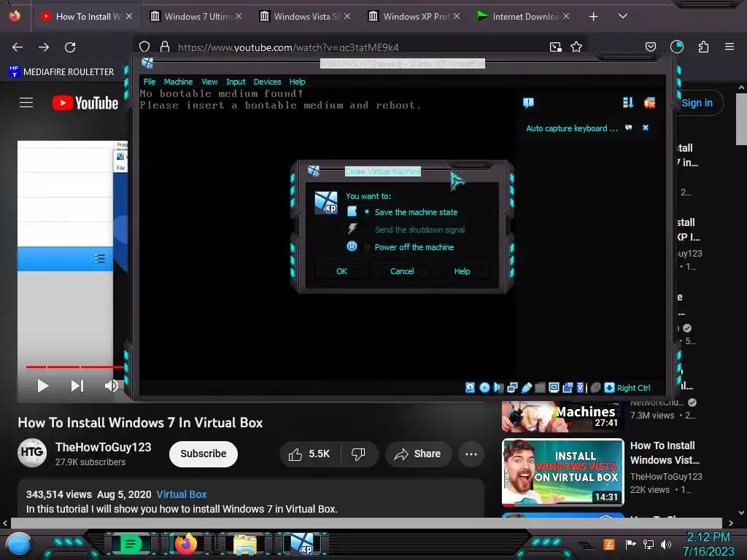
Task: Click the taskbar clock 2:12 PM
Action: pyautogui.click(x=708, y=537)
